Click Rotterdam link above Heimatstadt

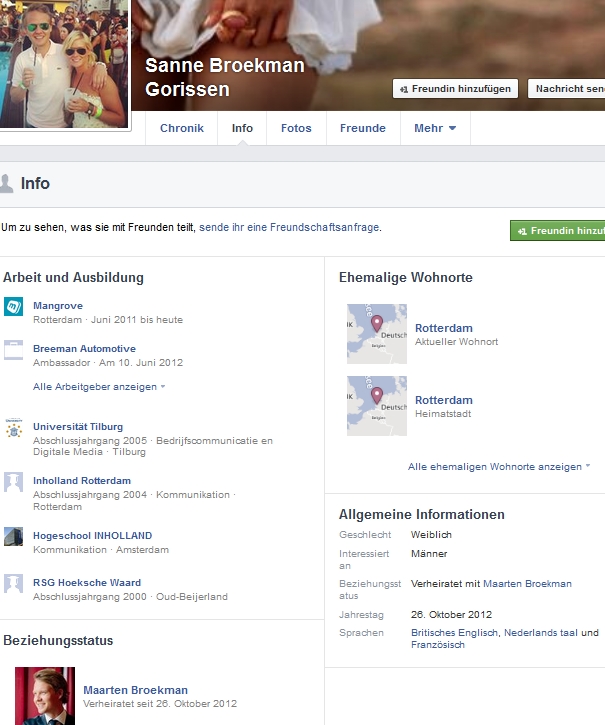pyautogui.click(x=444, y=400)
